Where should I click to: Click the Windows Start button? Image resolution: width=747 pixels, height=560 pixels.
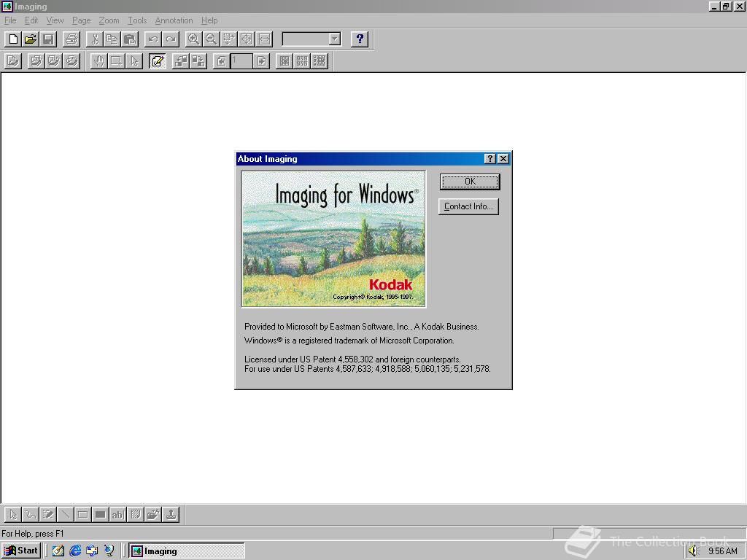[21, 551]
